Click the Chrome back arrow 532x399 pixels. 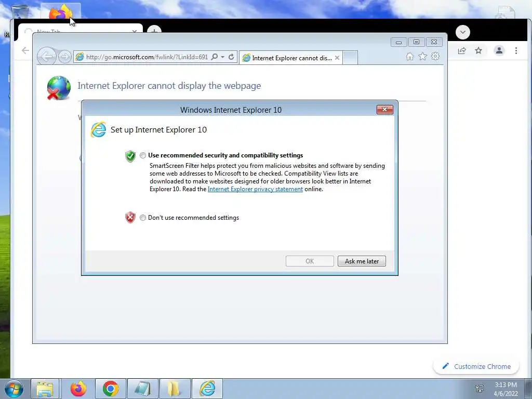(25, 50)
